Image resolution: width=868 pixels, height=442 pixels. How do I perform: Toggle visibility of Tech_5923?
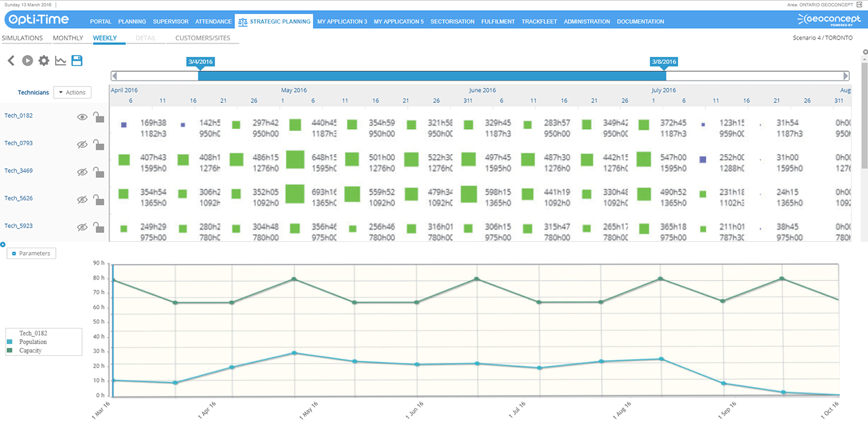(83, 228)
